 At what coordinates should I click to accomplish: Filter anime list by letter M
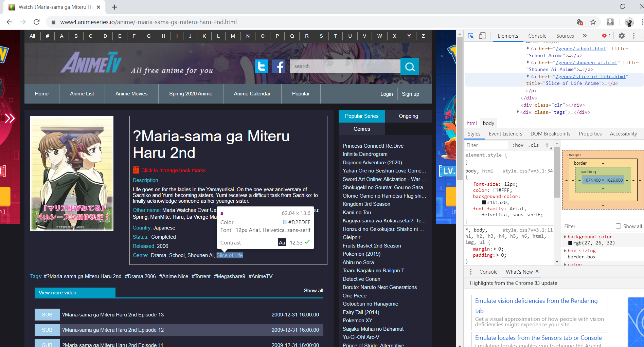tap(233, 36)
